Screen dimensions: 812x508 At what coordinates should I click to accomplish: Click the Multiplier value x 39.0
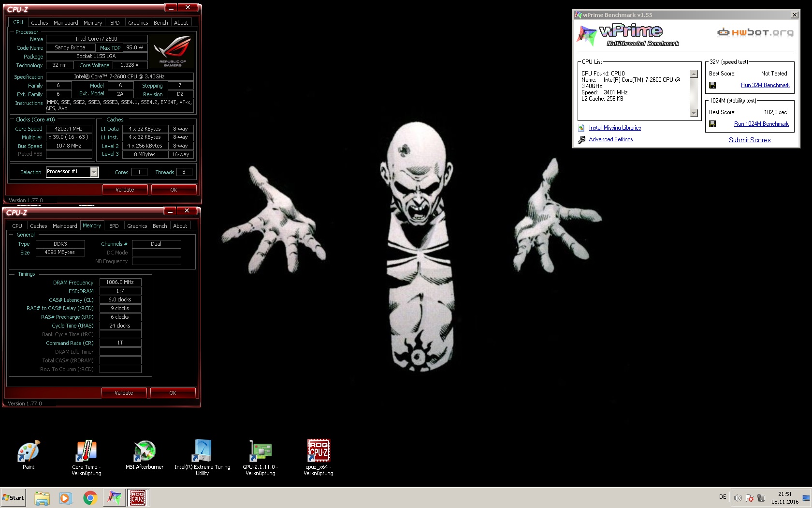click(x=69, y=137)
